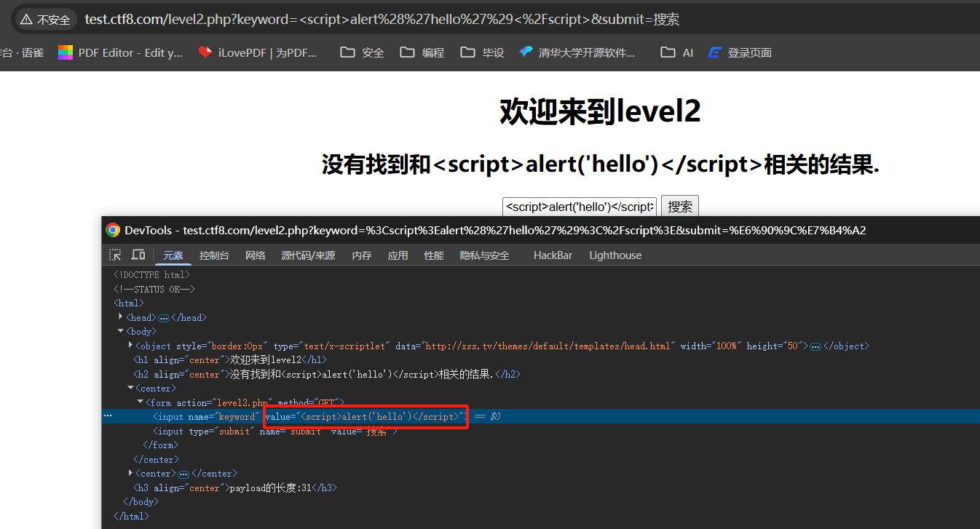Open the 语雀 bookmark
Viewport: 980px width, 529px height.
point(22,52)
